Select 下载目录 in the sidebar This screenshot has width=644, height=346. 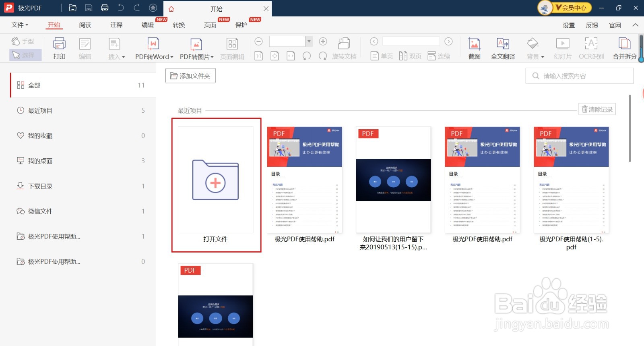[83, 186]
